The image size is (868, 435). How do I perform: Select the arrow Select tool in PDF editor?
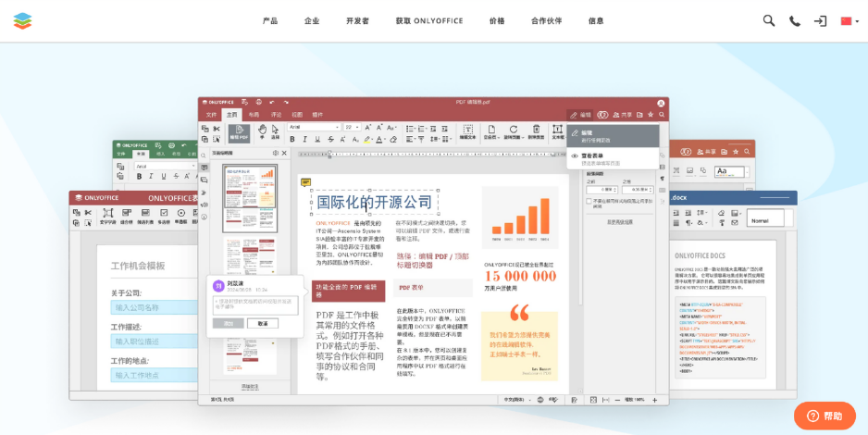[x=275, y=131]
